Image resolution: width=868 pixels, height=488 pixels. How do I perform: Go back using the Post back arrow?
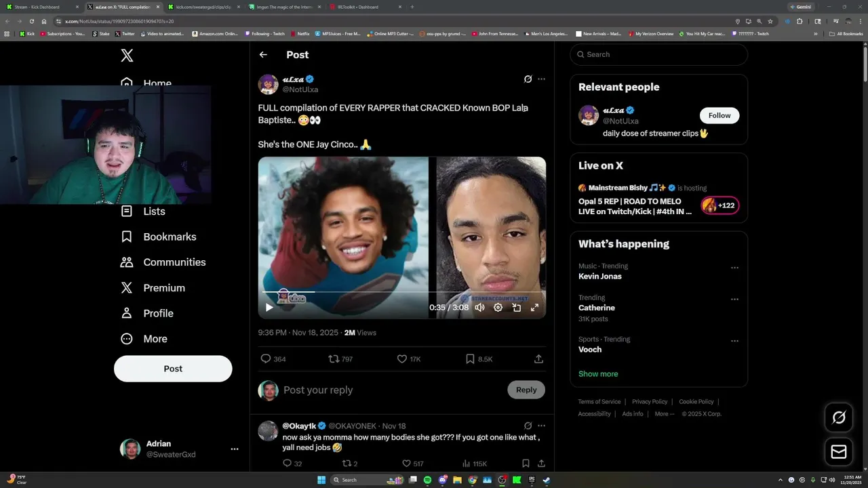point(263,55)
